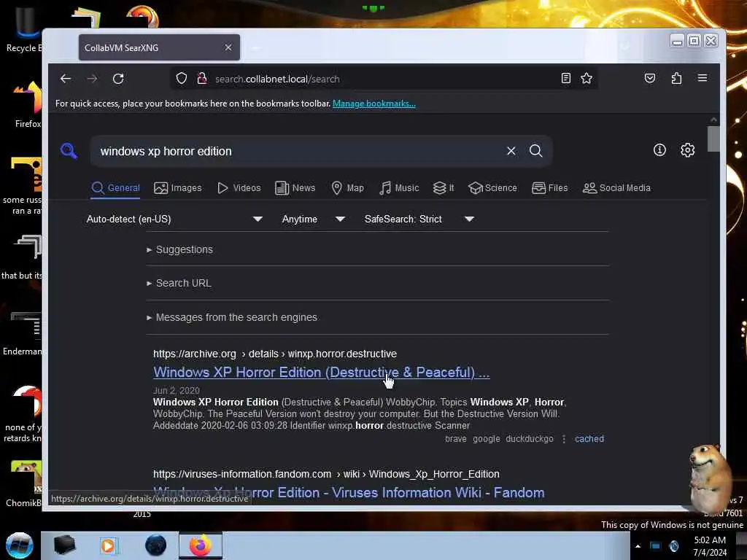Switch to the It category tab
This screenshot has width=747, height=560.
coord(444,187)
